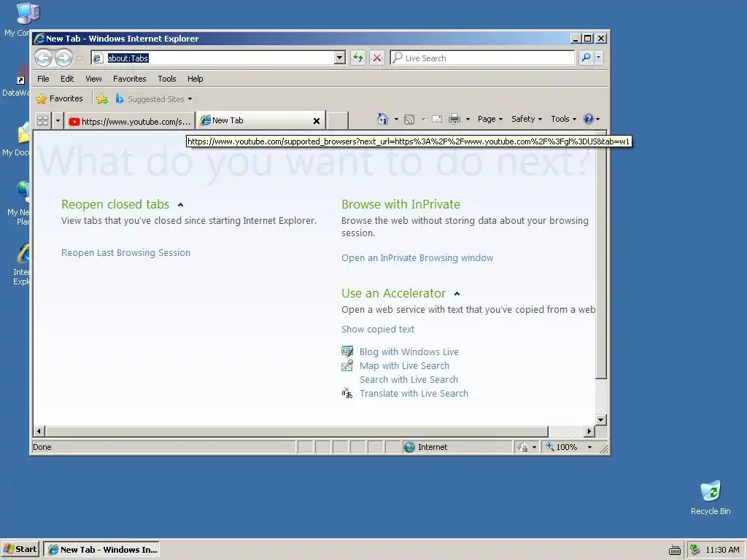Click the about:Tabs address field
The height and width of the screenshot is (560, 747).
coord(212,58)
